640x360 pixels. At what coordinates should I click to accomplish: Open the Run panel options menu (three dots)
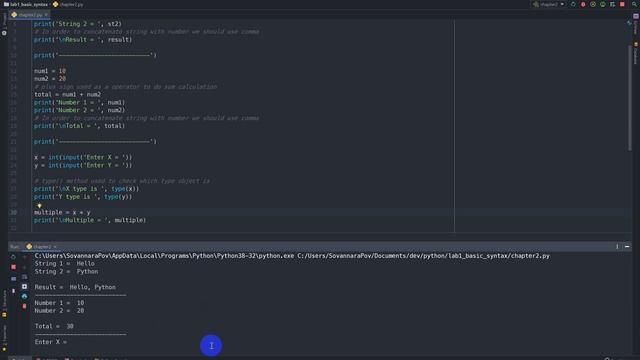pos(617,247)
